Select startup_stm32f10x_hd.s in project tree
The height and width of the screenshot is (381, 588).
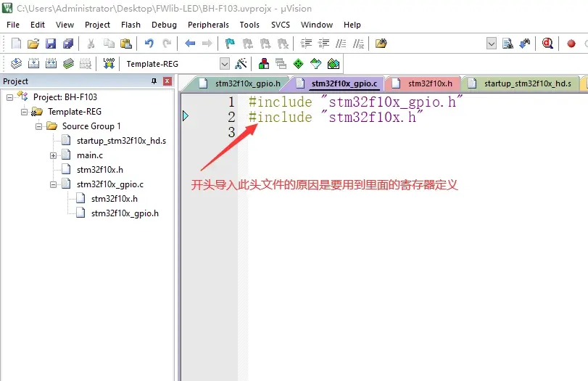click(121, 141)
